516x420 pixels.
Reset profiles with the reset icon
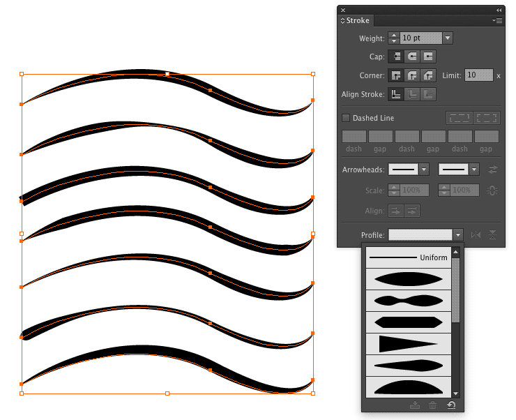[451, 405]
